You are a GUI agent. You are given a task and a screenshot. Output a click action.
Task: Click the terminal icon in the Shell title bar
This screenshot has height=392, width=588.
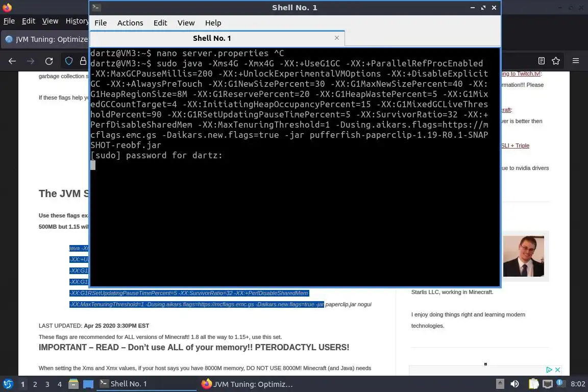(96, 7)
